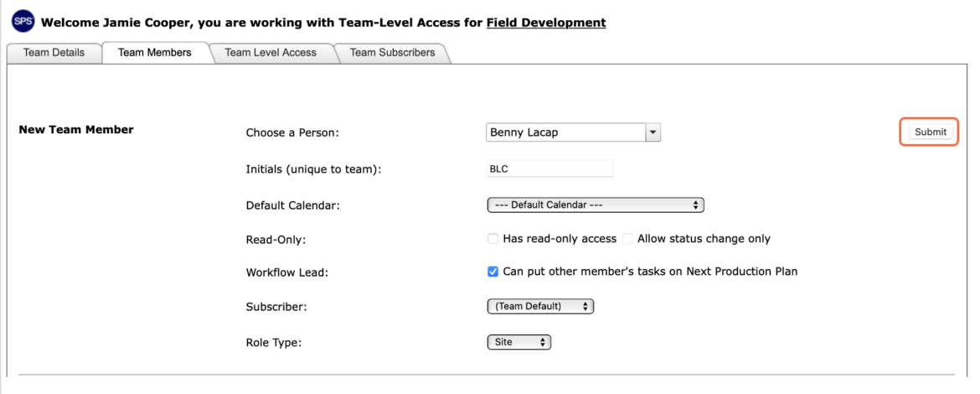Click the Benny Lacap person field

565,132
